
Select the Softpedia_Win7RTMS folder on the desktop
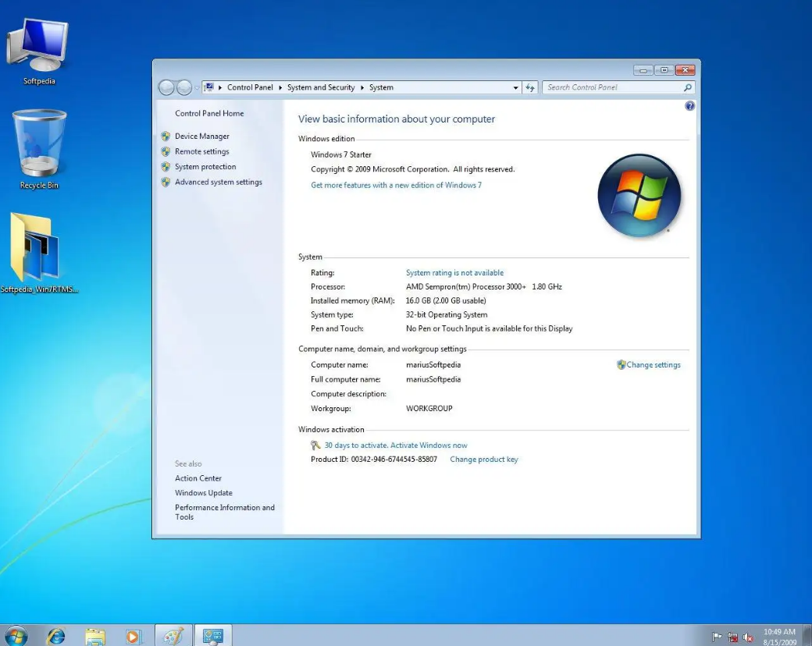pos(38,253)
